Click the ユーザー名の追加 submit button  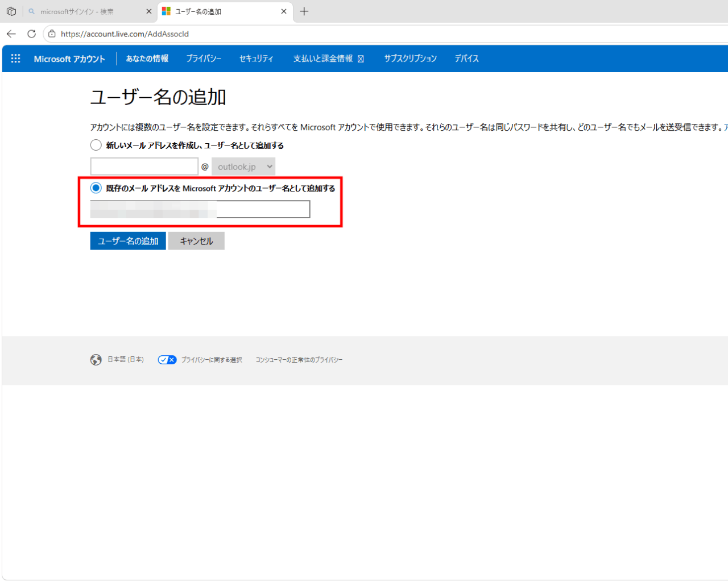coord(128,241)
